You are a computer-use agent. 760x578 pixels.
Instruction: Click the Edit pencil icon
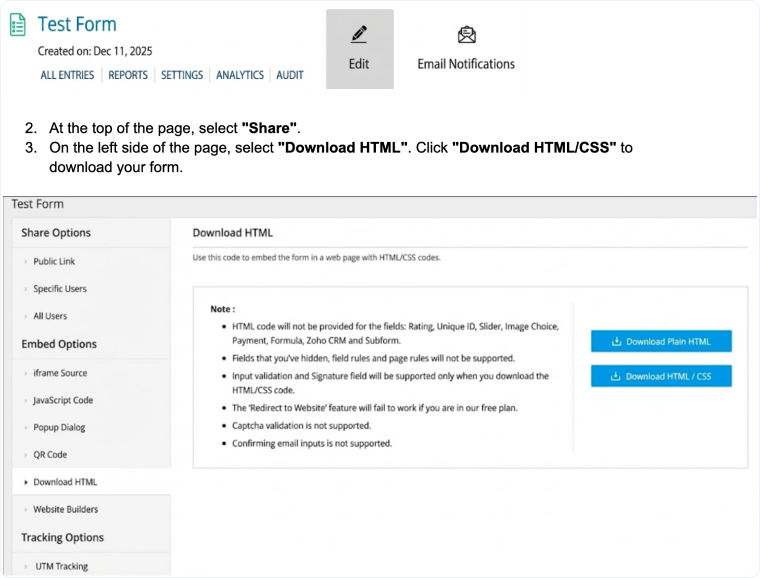(359, 34)
